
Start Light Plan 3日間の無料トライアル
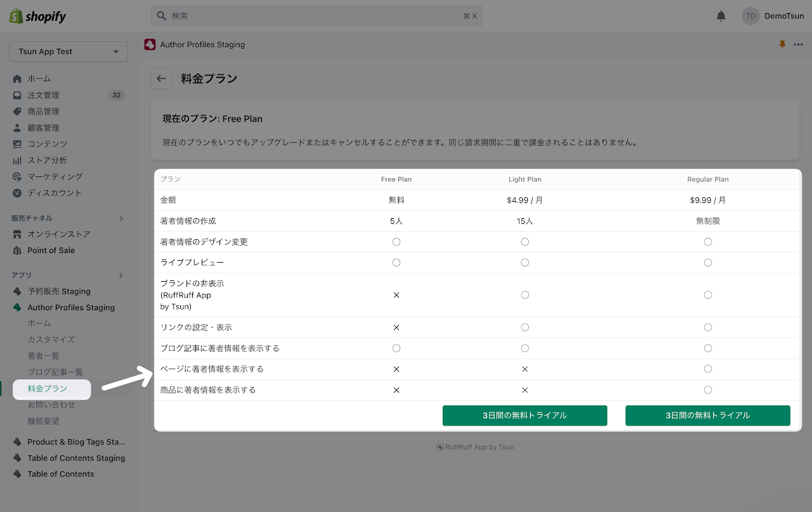click(x=525, y=416)
